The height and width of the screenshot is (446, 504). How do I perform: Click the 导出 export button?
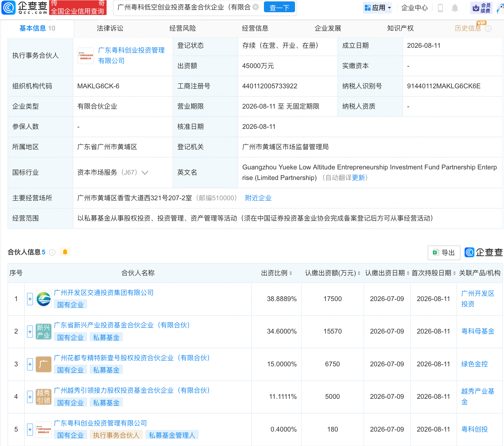point(444,253)
